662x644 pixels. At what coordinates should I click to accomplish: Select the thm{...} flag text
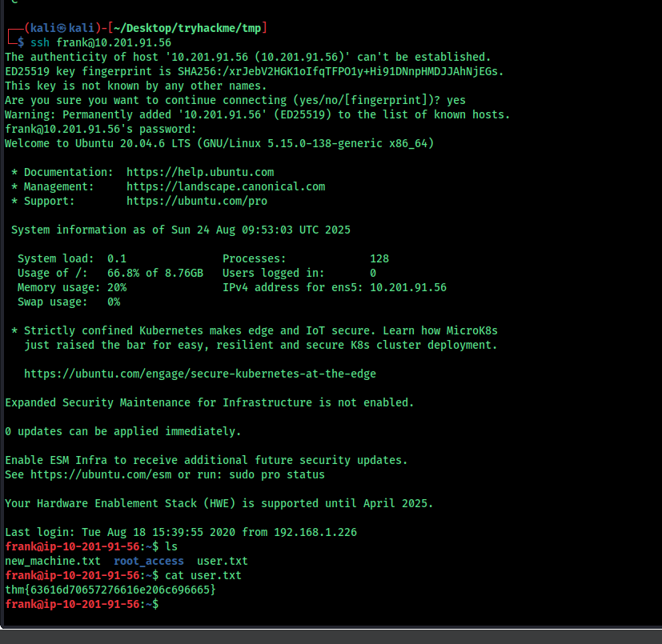coord(110,590)
